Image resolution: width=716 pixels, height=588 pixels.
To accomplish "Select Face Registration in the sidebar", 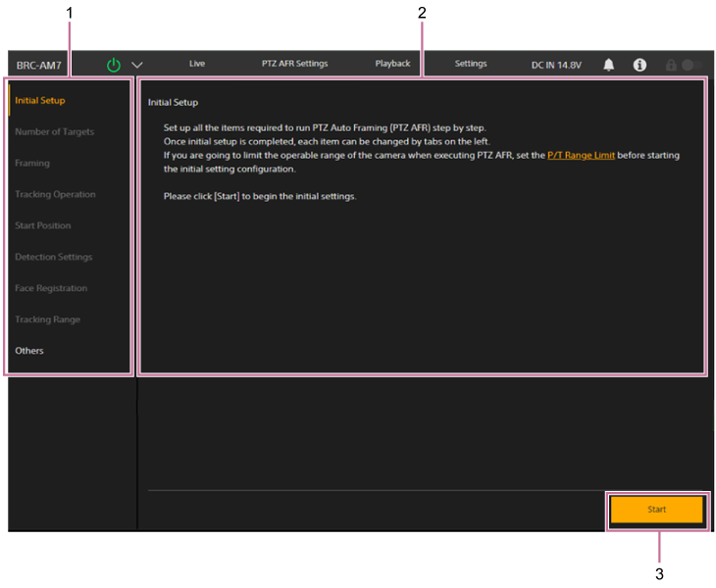I will point(51,289).
